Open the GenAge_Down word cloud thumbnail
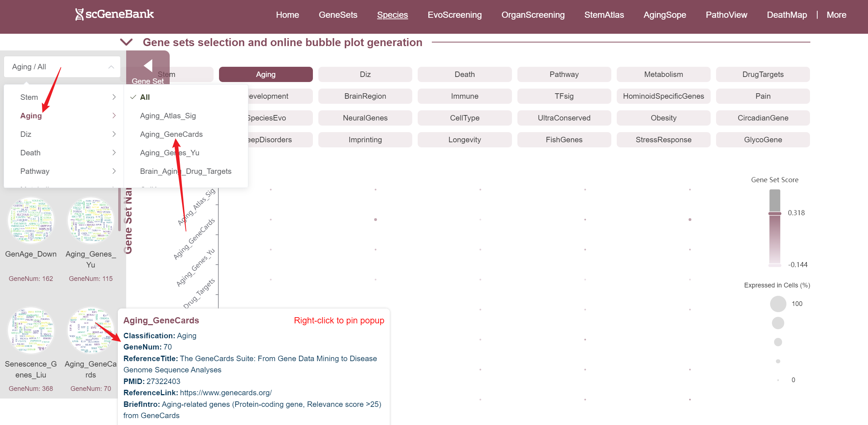 click(31, 221)
